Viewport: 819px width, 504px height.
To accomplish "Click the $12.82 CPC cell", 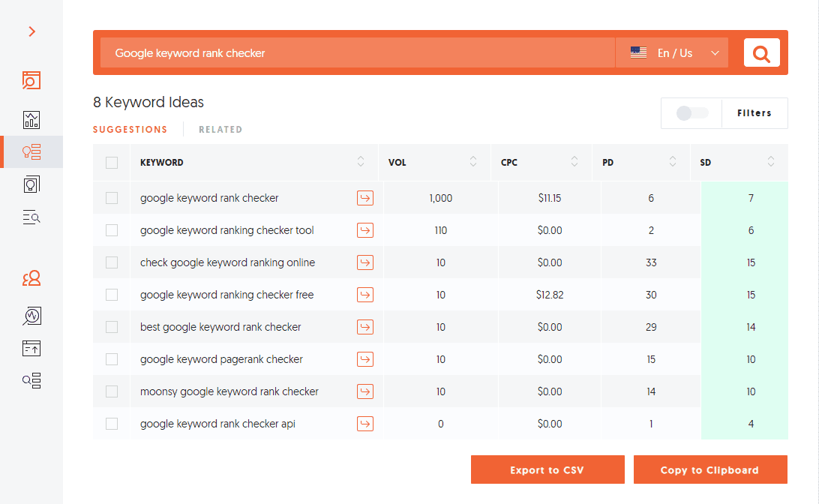I will (x=550, y=295).
